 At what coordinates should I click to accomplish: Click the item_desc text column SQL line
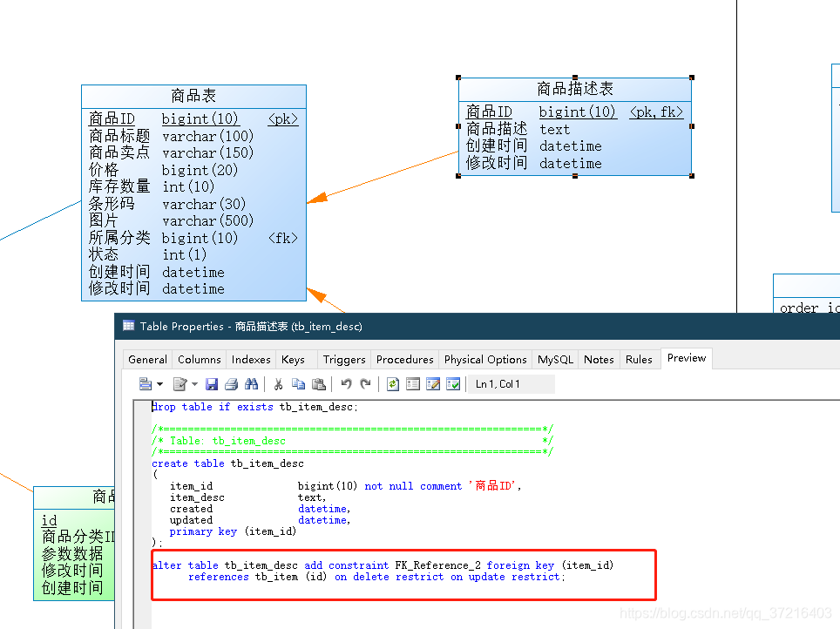pos(247,497)
